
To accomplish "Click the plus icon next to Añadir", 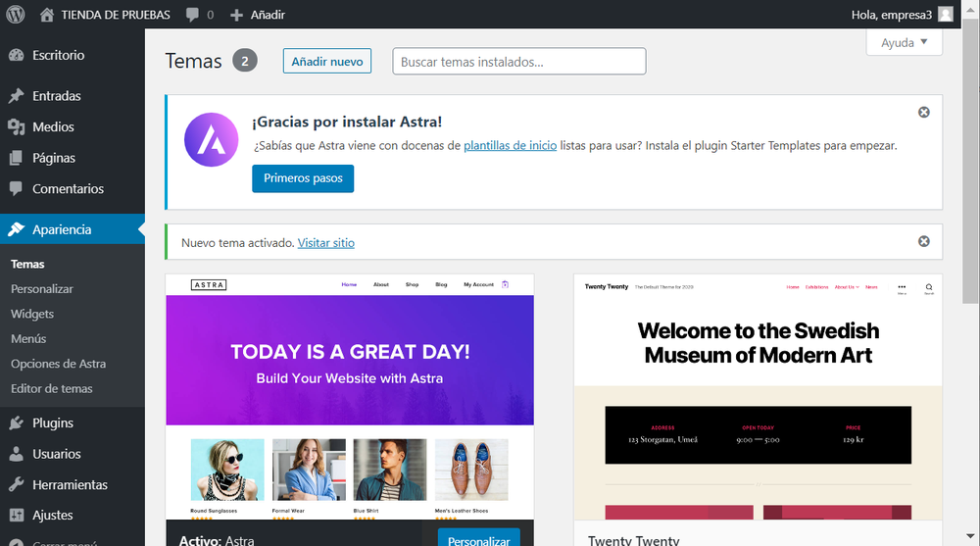I will pyautogui.click(x=236, y=15).
